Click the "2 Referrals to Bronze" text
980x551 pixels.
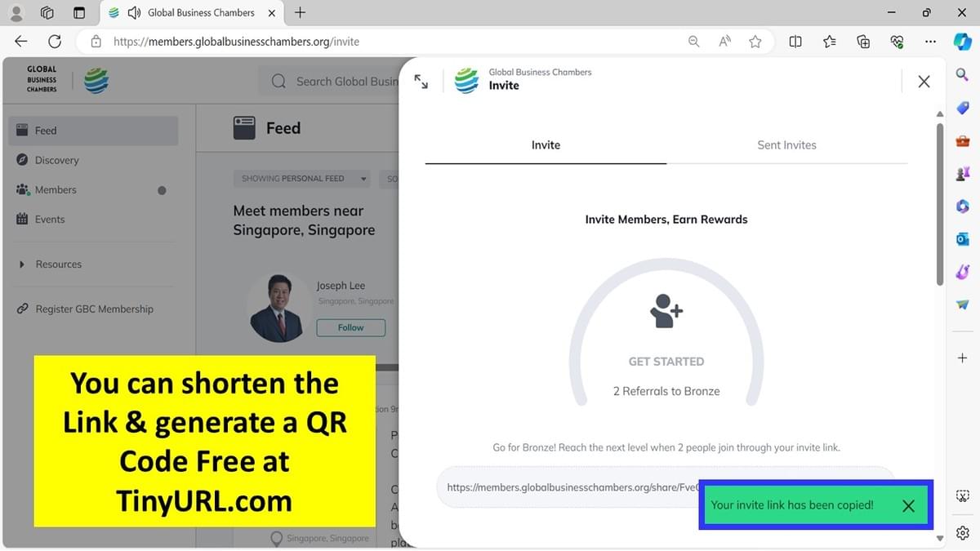pos(666,391)
